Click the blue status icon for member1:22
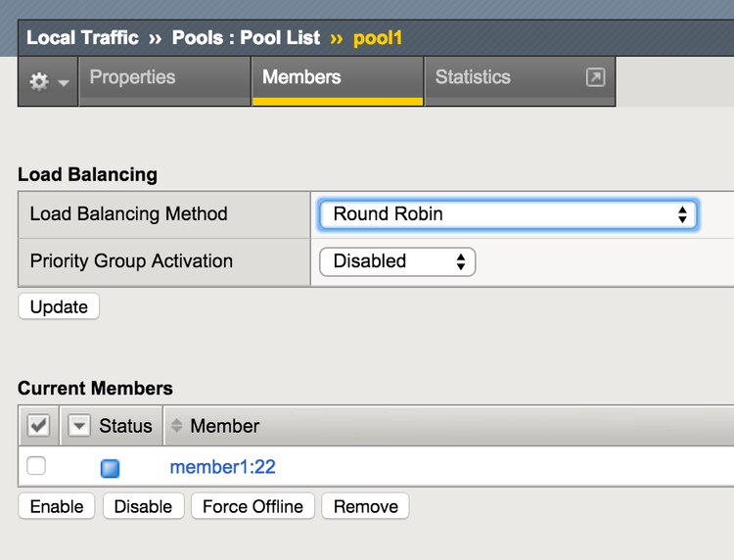 tap(111, 468)
